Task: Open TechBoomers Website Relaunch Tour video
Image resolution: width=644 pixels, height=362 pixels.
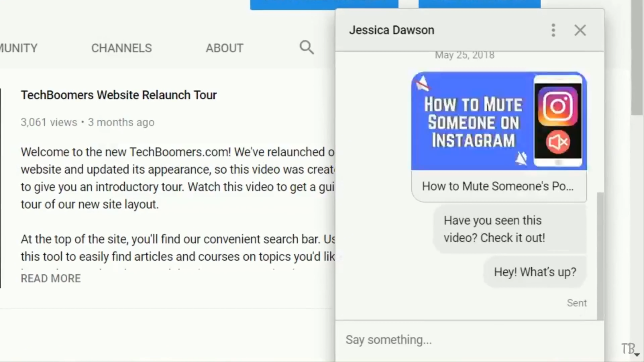Action: pos(119,95)
